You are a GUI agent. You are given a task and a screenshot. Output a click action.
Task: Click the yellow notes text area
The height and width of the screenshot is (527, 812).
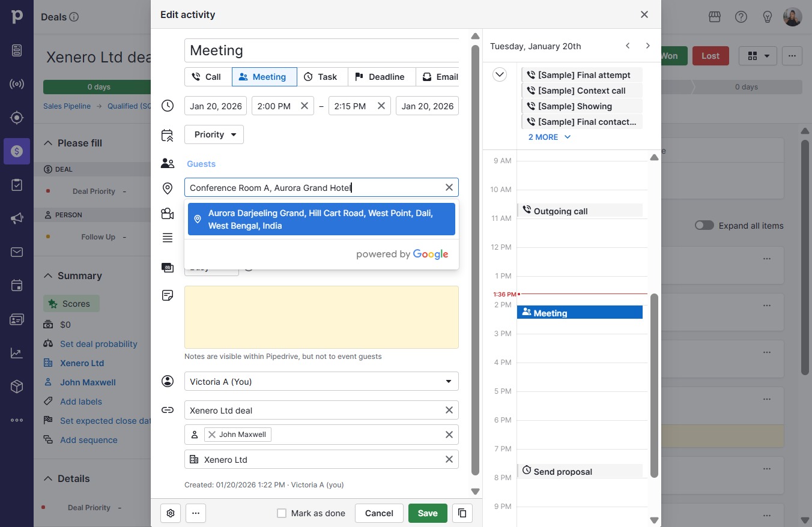321,317
